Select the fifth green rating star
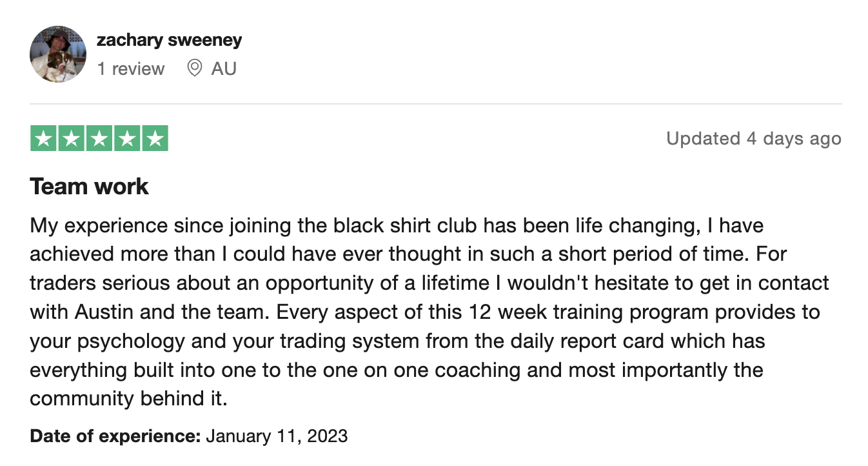868x466 pixels. point(155,139)
